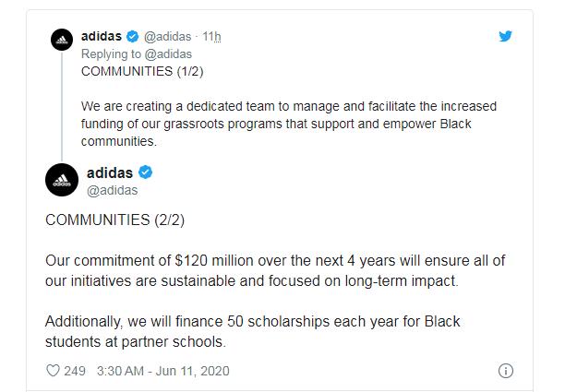Viewport: 577px width, 392px height.
Task: Click @adidas handle under main tweet name
Action: coord(112,190)
